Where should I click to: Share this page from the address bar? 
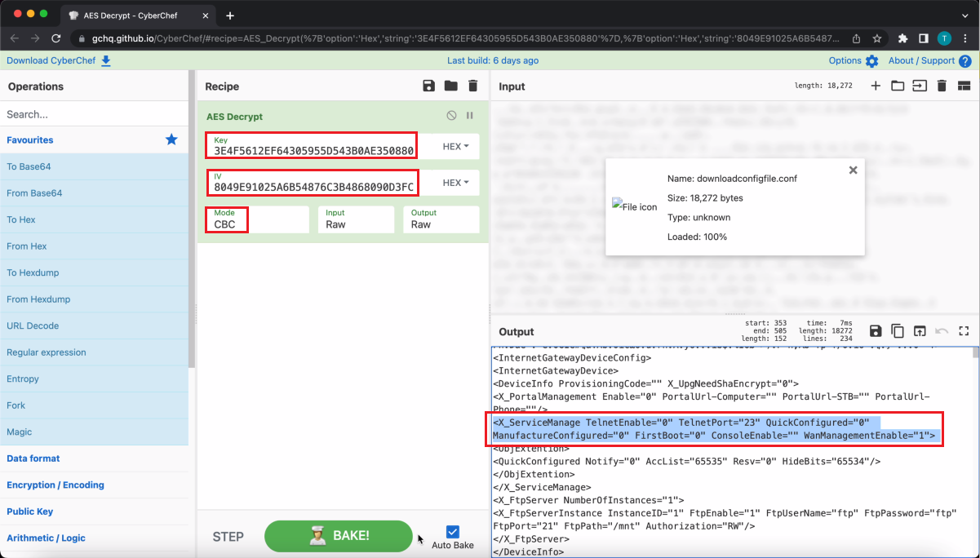(x=855, y=38)
